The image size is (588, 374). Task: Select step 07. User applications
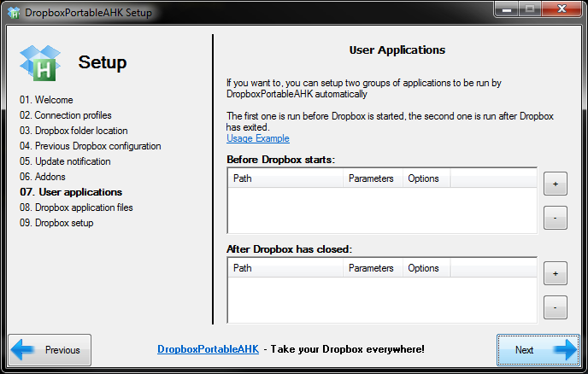pyautogui.click(x=71, y=192)
